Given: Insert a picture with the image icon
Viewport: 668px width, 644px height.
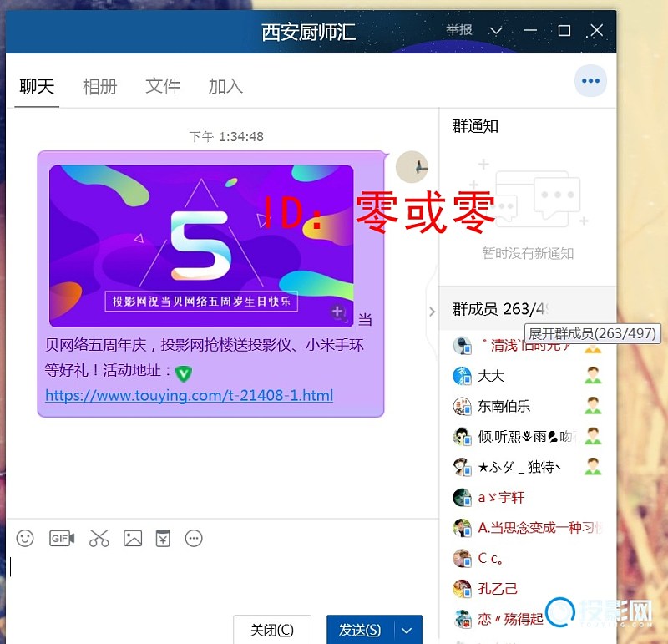Looking at the screenshot, I should click(x=133, y=538).
